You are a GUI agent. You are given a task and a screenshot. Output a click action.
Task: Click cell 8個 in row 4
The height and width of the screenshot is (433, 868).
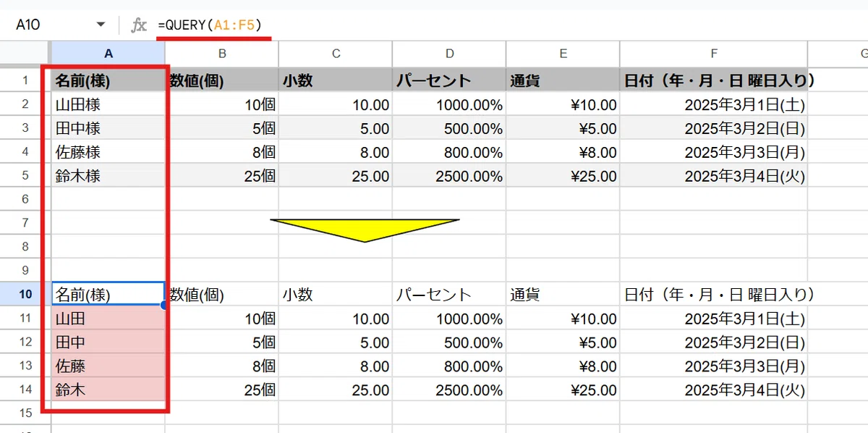point(222,152)
